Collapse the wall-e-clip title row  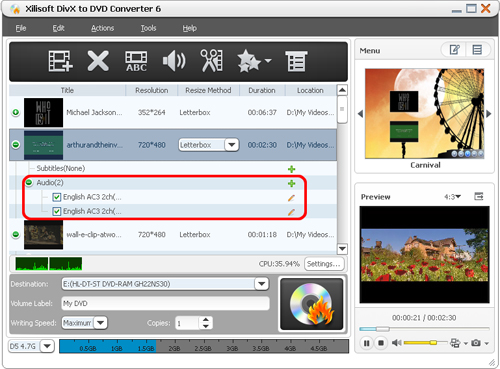click(x=16, y=234)
